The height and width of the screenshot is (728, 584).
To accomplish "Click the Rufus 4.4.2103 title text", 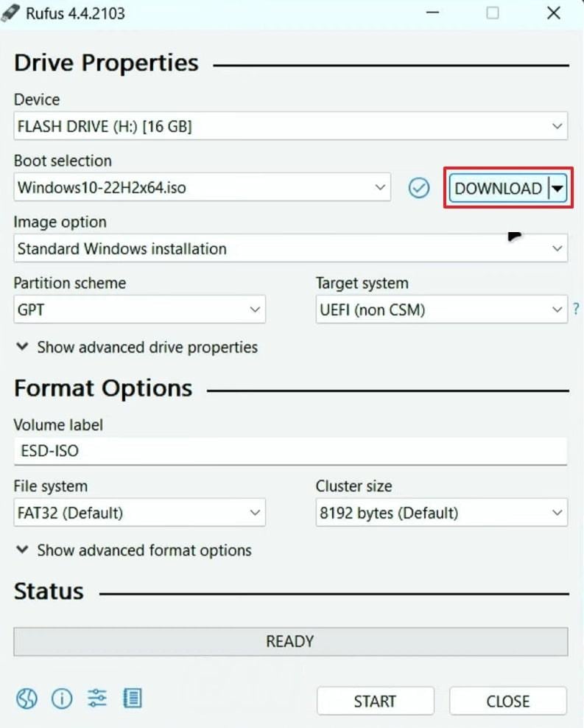I will point(75,13).
